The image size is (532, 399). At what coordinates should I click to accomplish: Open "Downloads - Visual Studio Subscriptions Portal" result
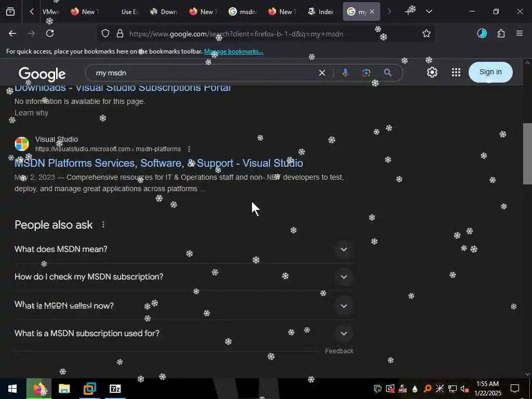click(x=123, y=88)
